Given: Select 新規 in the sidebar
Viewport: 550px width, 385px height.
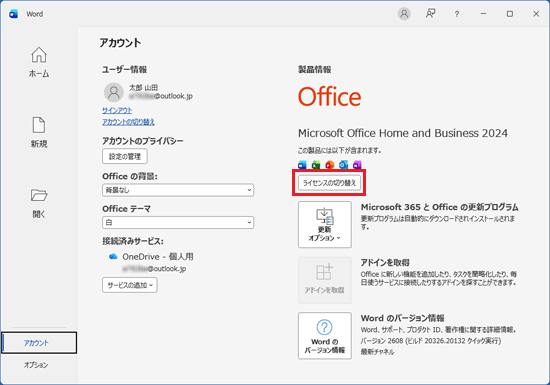Looking at the screenshot, I should (x=39, y=132).
